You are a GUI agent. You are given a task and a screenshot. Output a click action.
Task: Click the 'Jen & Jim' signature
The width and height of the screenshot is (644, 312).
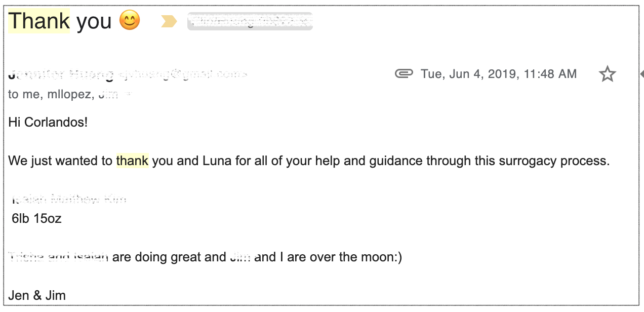click(x=37, y=295)
